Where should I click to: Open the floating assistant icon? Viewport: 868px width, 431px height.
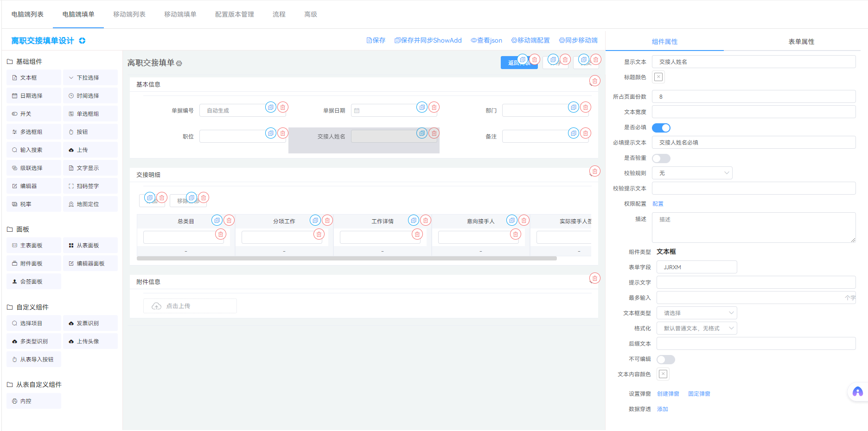(858, 392)
